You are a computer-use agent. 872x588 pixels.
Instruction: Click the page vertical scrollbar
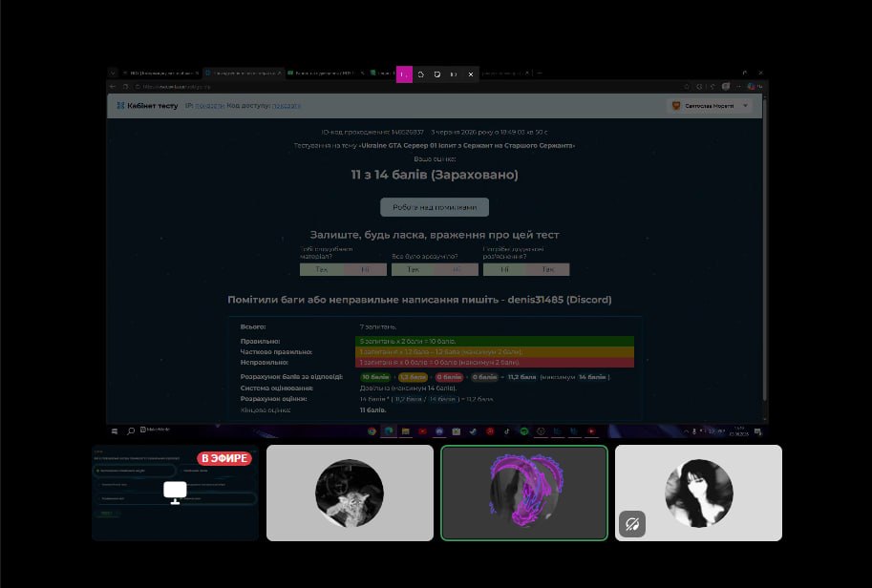pos(765,250)
